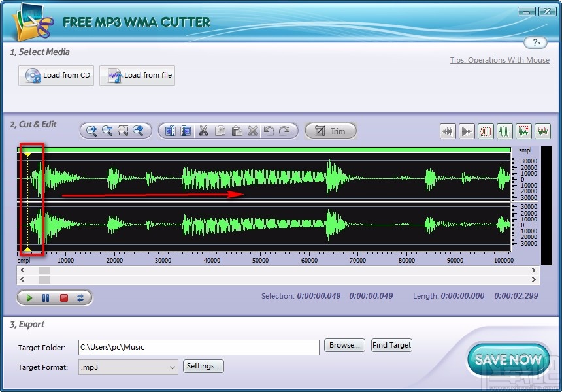Click the Settings... button
562x392 pixels.
pyautogui.click(x=204, y=367)
